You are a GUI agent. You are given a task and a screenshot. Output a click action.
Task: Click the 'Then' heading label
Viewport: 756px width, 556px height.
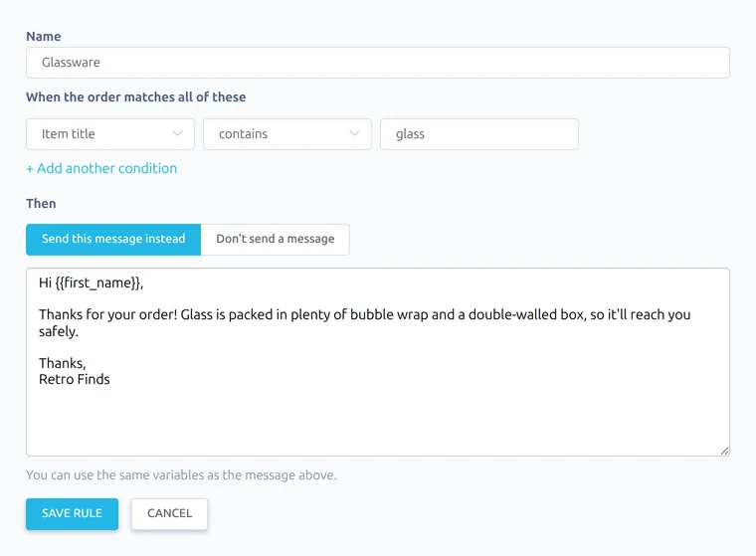click(x=41, y=204)
